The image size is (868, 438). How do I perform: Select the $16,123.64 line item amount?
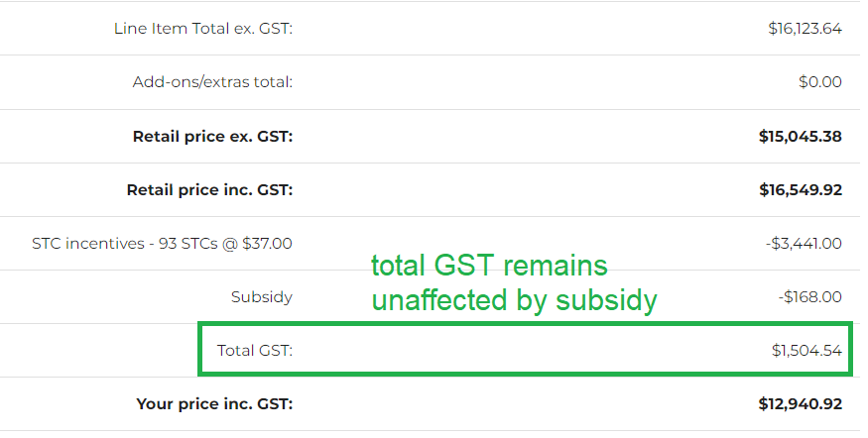coord(805,28)
